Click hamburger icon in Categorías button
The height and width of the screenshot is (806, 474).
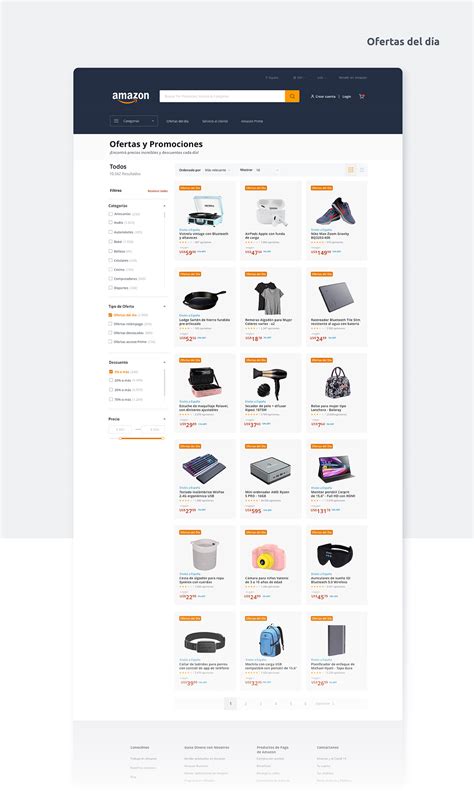click(x=116, y=121)
